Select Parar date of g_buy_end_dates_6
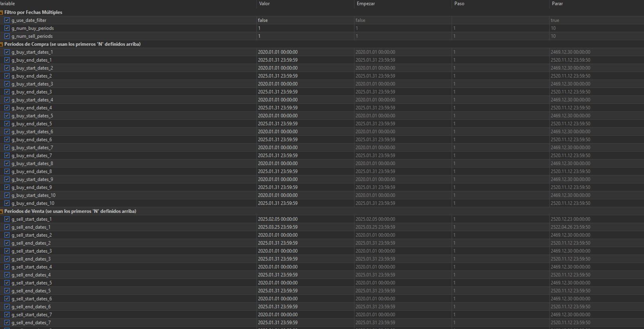This screenshot has width=644, height=329. pos(570,140)
